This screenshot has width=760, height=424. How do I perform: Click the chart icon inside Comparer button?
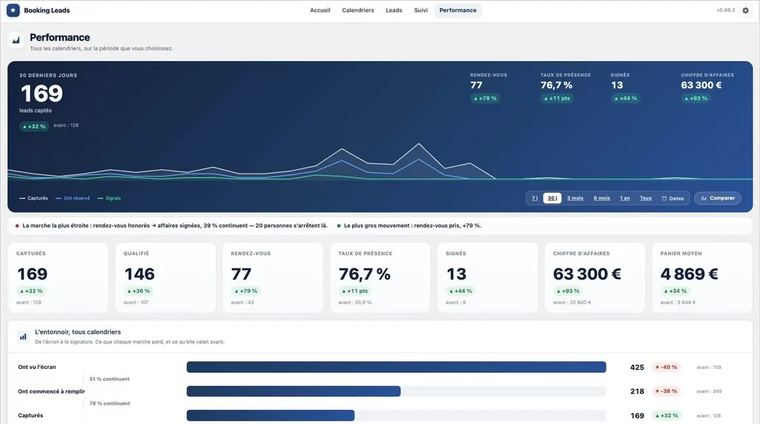pos(704,198)
